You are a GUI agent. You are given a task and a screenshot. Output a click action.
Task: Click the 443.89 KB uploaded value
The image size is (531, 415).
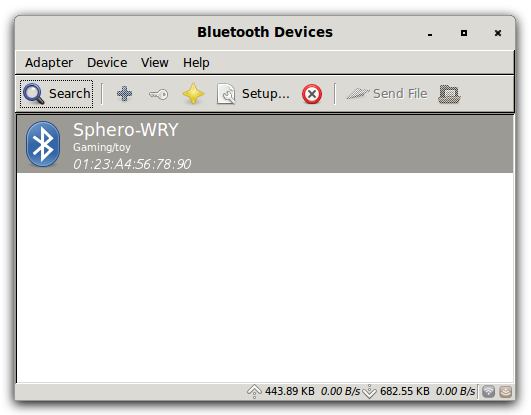click(290, 392)
